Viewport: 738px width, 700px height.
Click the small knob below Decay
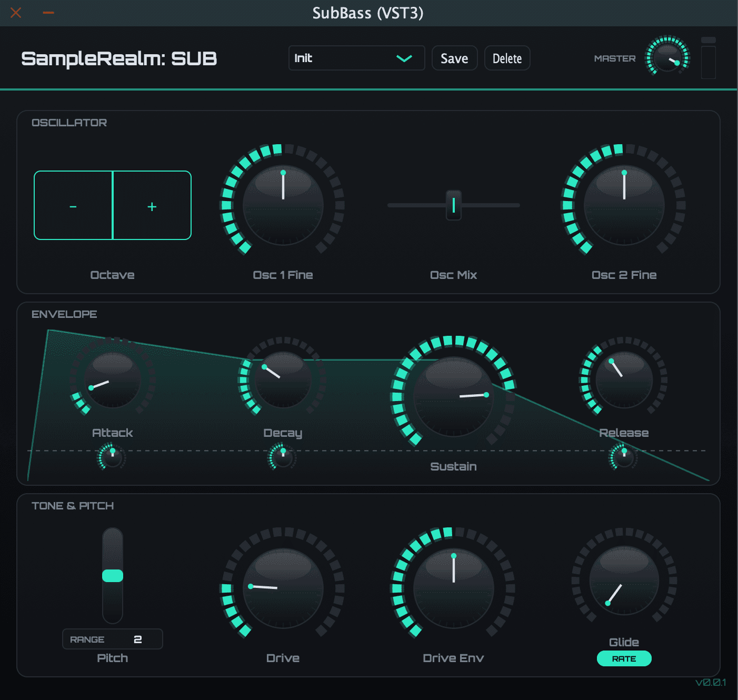(283, 457)
